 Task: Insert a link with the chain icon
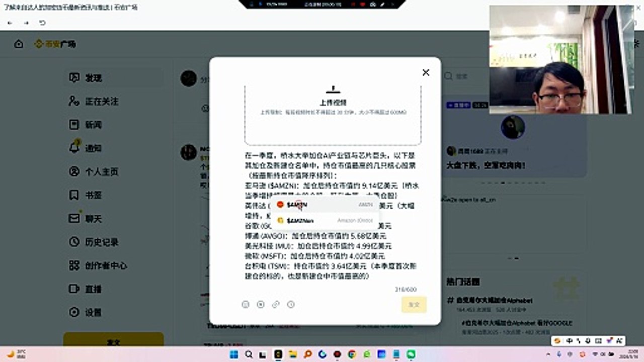(x=276, y=304)
